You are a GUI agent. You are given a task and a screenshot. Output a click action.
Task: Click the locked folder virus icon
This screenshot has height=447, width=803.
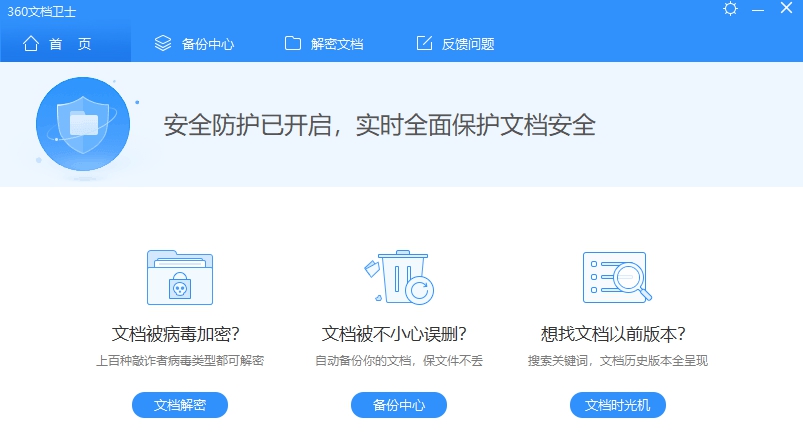click(x=180, y=278)
